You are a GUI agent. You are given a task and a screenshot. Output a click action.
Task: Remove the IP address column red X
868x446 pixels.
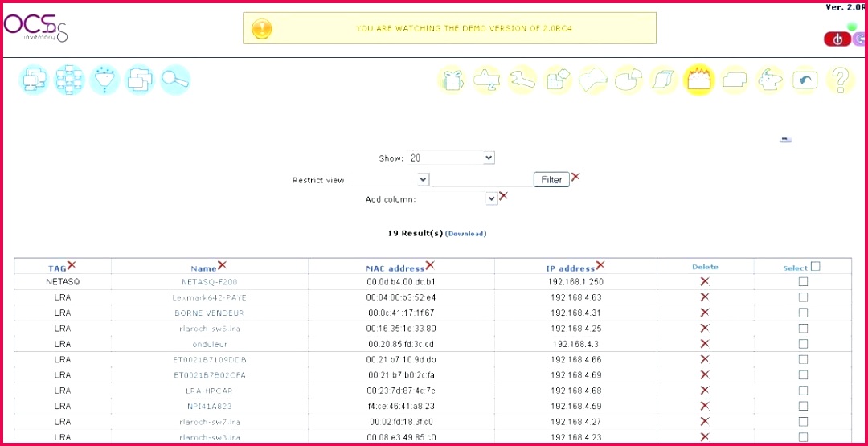click(x=600, y=266)
